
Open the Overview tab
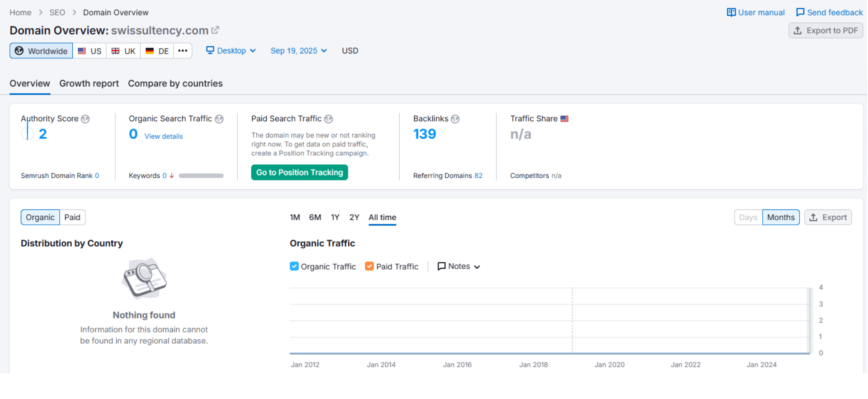30,83
